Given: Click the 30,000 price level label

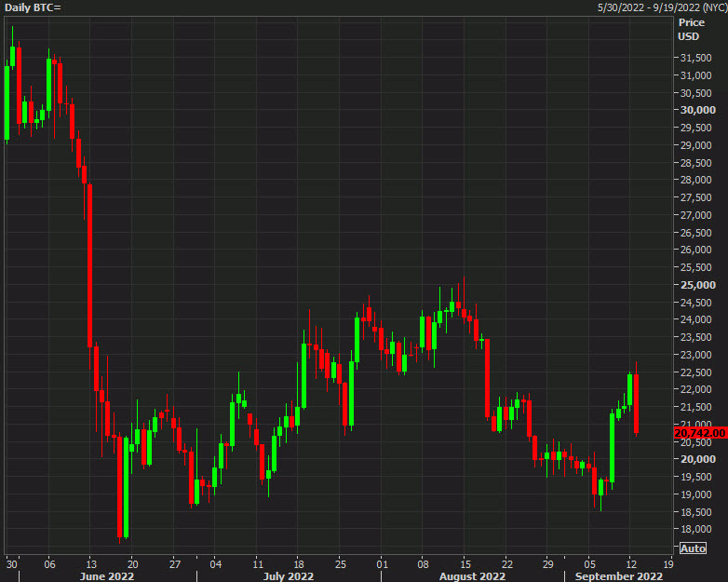Looking at the screenshot, I should (696, 110).
